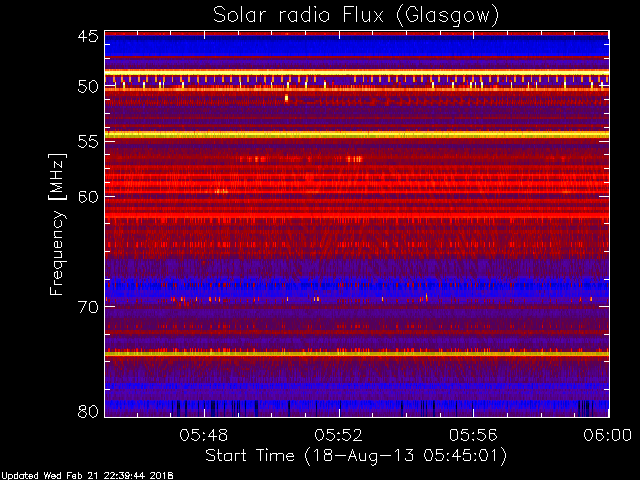Click the 45 frequency tick label

coord(88,37)
